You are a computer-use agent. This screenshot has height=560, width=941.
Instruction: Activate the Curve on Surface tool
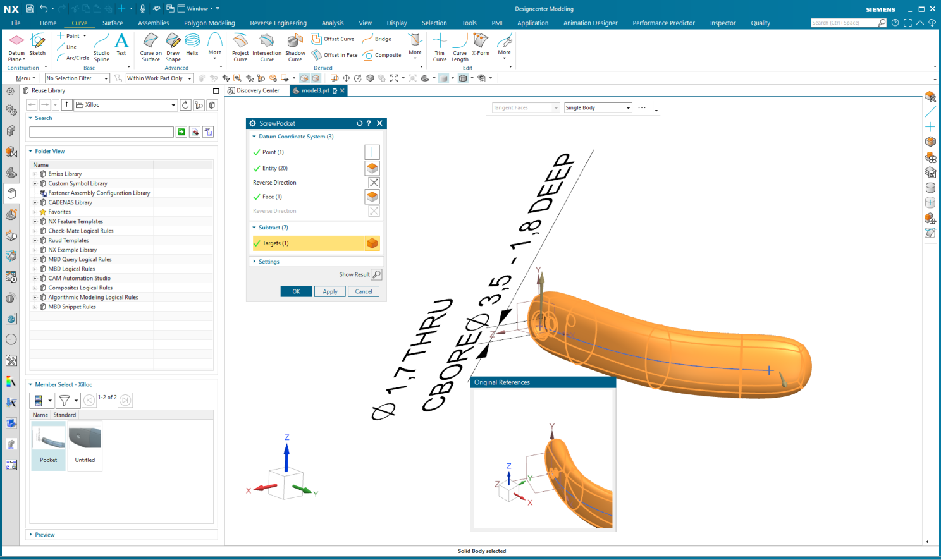pyautogui.click(x=151, y=47)
